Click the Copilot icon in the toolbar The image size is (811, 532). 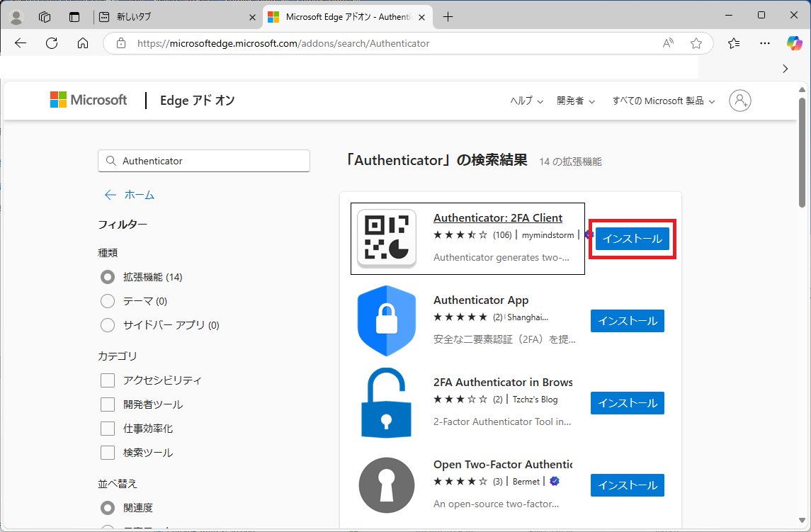(793, 43)
